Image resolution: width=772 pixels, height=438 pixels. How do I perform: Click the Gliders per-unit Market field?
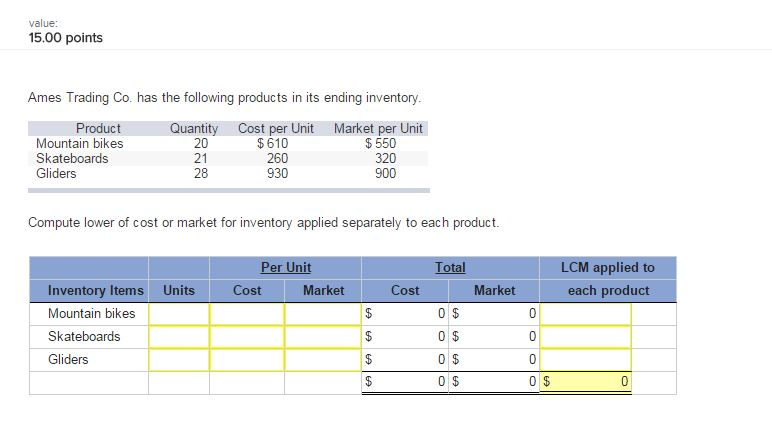click(x=322, y=359)
